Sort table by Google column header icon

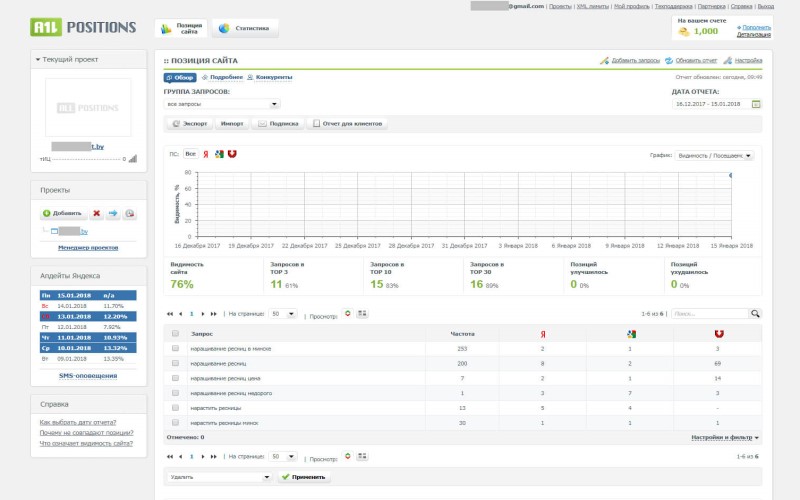(631, 334)
